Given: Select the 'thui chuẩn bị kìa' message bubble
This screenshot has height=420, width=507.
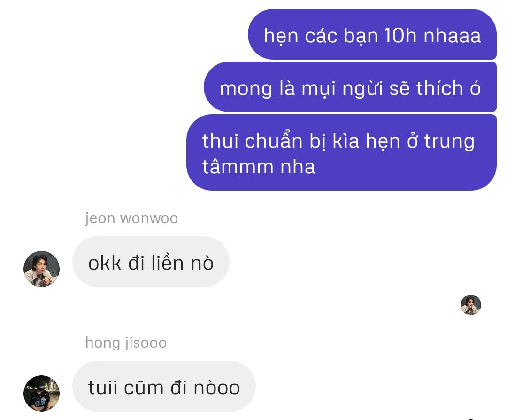Looking at the screenshot, I should (x=341, y=152).
